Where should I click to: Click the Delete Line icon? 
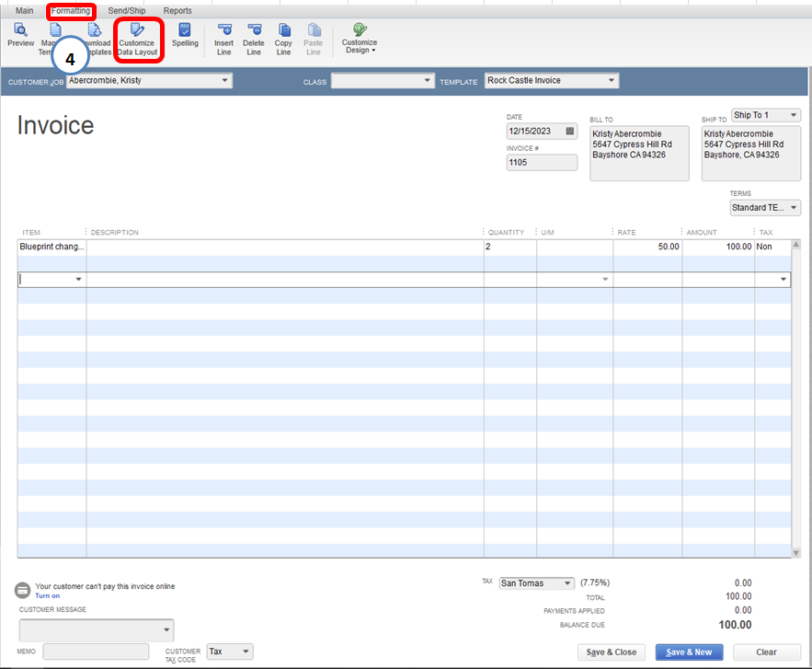tap(253, 40)
